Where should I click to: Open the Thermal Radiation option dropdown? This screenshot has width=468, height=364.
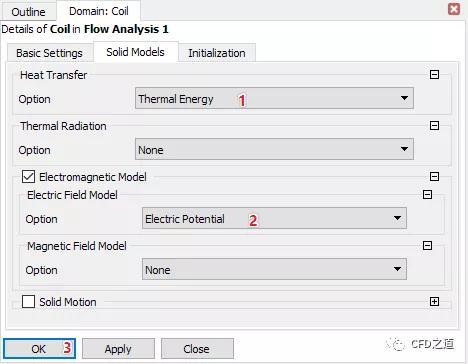click(274, 149)
